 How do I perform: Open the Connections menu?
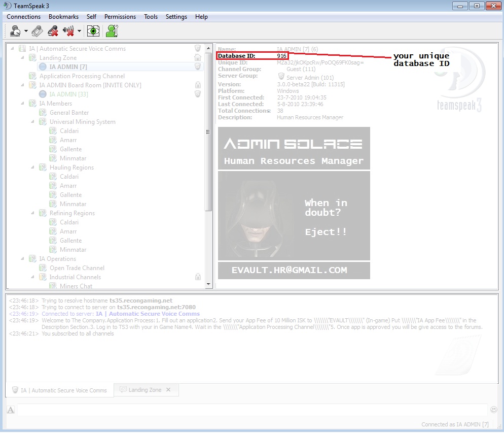pyautogui.click(x=23, y=17)
